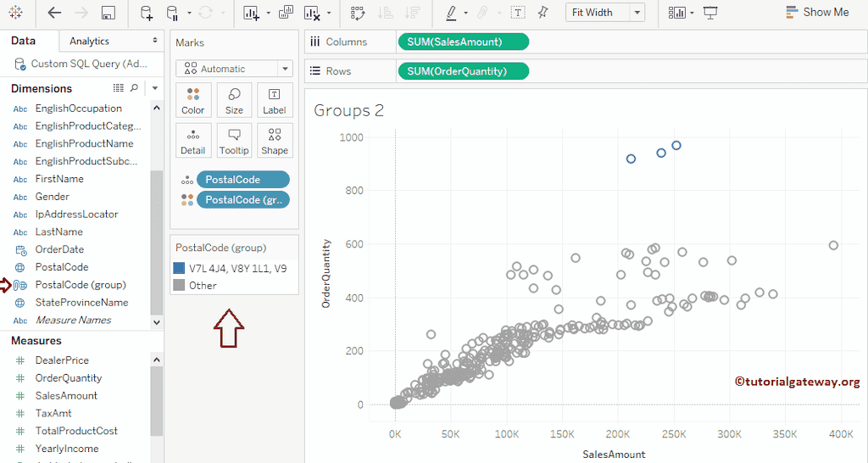Click the SUM(OrderQuantity) pill on Rows
The image size is (868, 463).
click(x=463, y=71)
